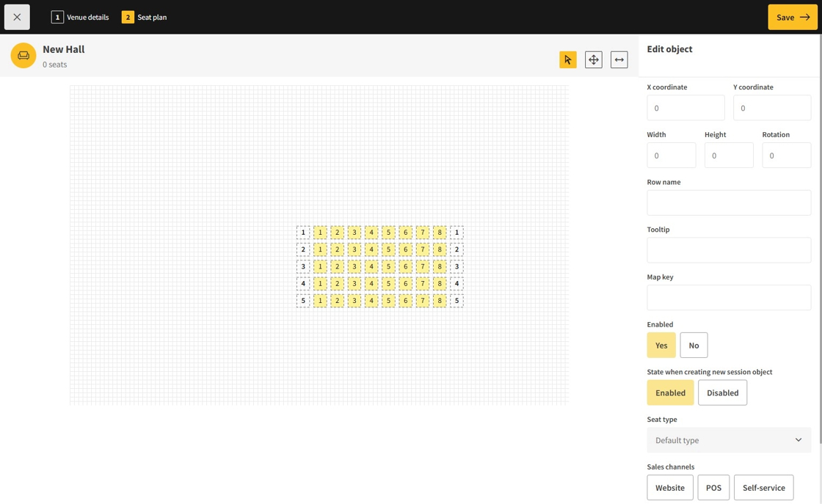Click the X close icon in top bar
822x504 pixels.
pos(17,17)
